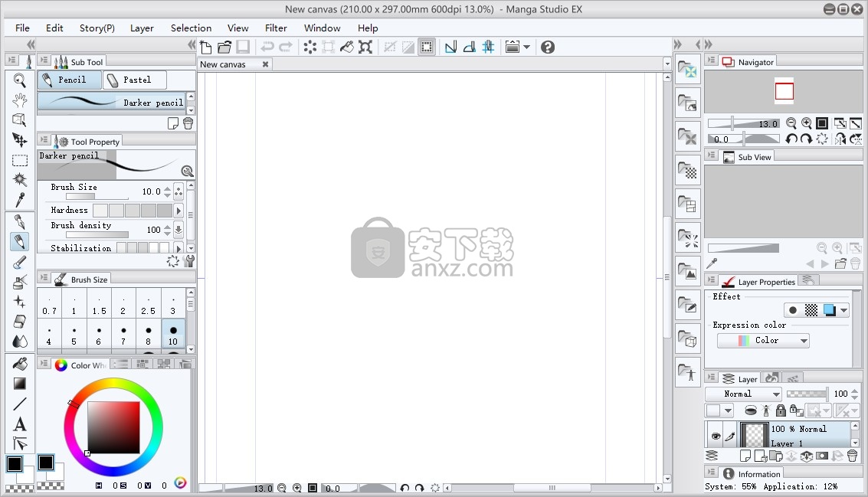The width and height of the screenshot is (868, 497).
Task: Click the zoom out icon in Navigator
Action: click(x=791, y=123)
